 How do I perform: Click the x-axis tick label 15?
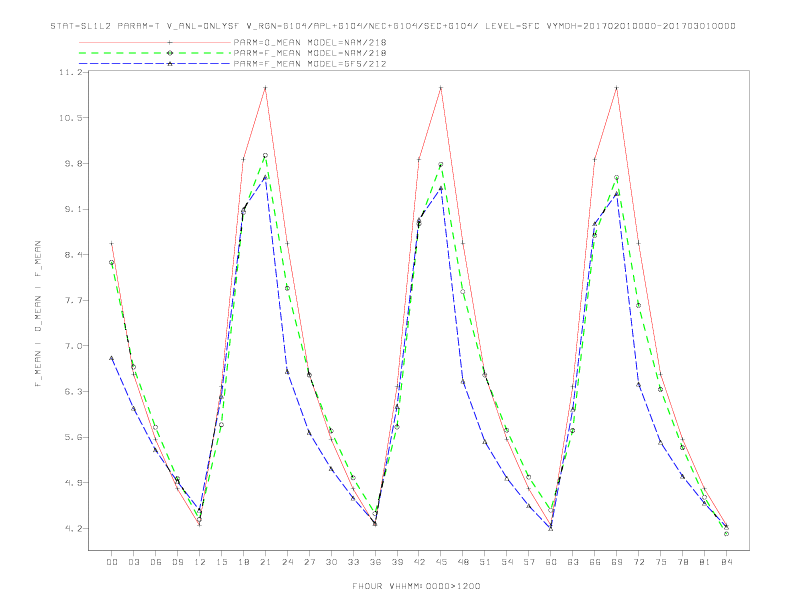221,562
